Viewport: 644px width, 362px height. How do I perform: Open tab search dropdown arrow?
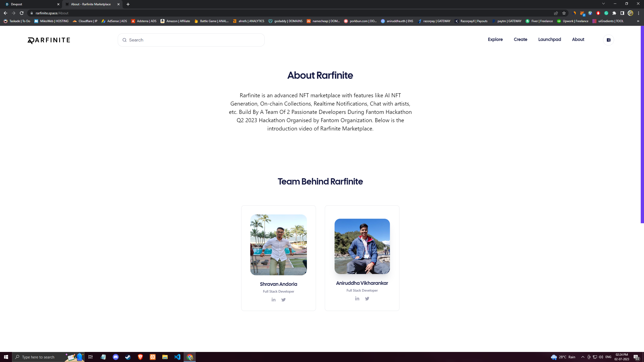tap(603, 4)
